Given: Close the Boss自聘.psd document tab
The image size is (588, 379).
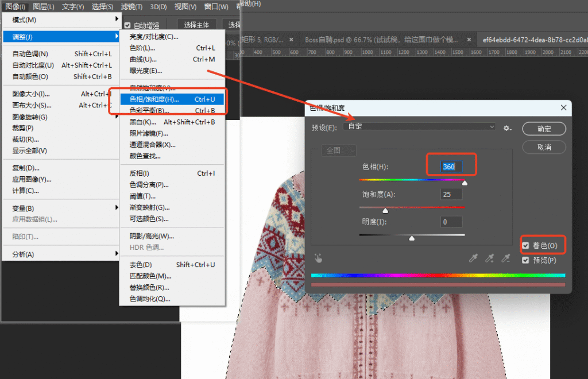Looking at the screenshot, I should pyautogui.click(x=469, y=40).
